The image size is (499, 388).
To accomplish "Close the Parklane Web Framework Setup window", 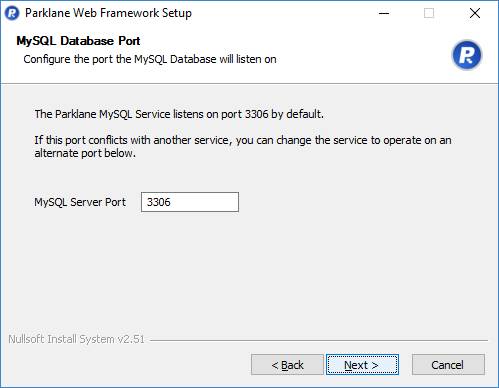I will [475, 13].
